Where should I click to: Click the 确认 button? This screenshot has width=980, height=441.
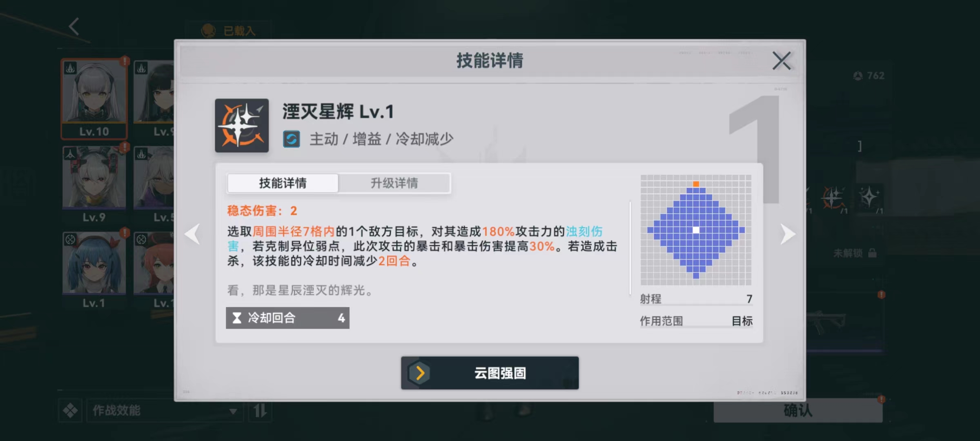[x=798, y=410]
